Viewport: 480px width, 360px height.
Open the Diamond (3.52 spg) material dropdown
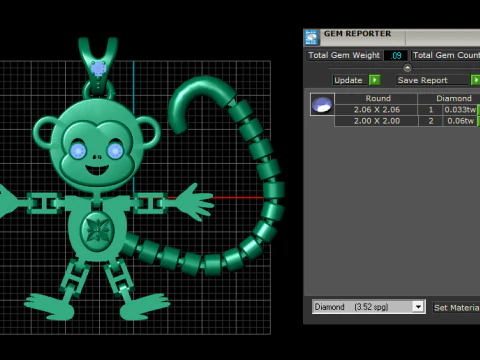[418, 307]
